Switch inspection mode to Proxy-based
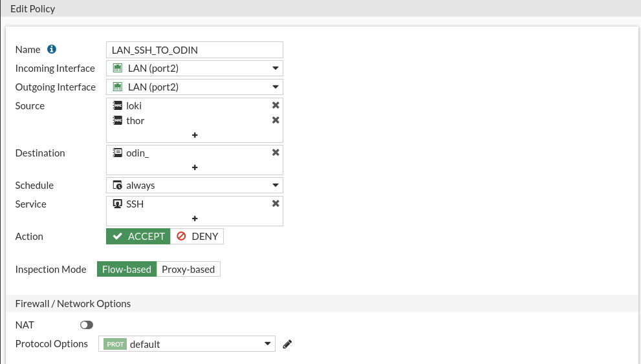 pyautogui.click(x=188, y=269)
